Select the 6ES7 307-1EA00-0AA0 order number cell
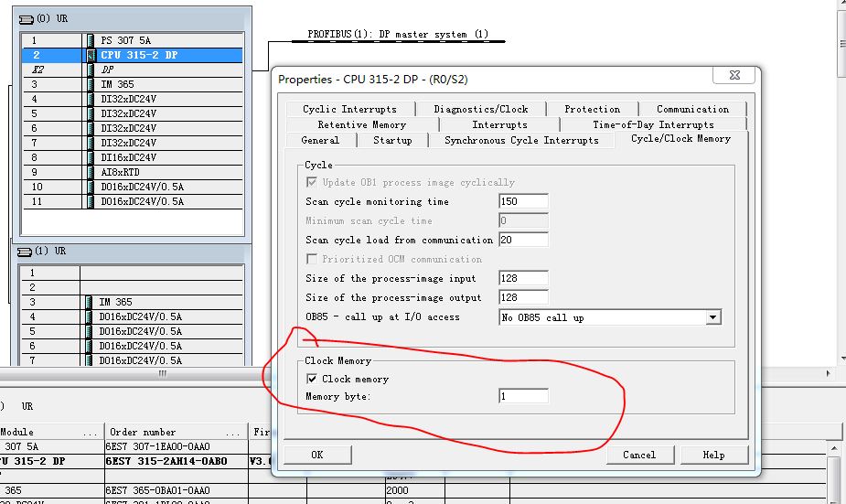The height and width of the screenshot is (504, 846). (x=177, y=446)
